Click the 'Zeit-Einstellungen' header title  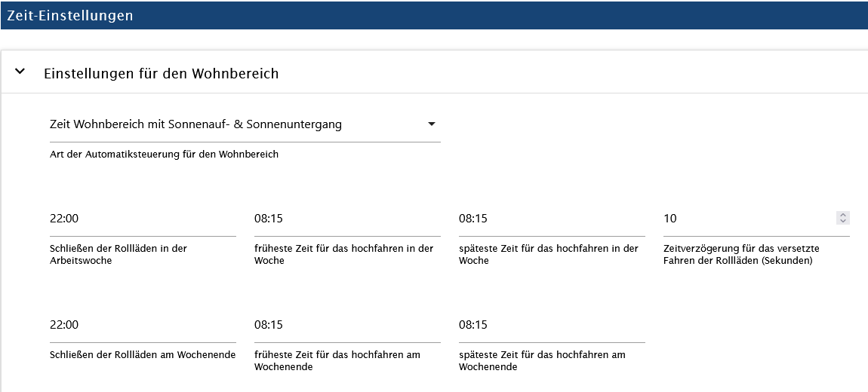[70, 15]
